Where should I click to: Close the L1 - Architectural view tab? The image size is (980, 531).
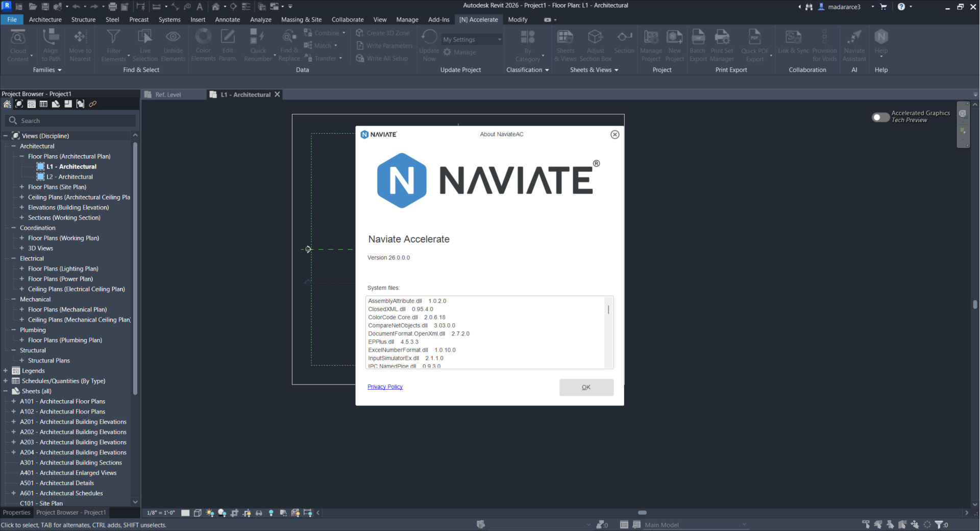point(277,94)
